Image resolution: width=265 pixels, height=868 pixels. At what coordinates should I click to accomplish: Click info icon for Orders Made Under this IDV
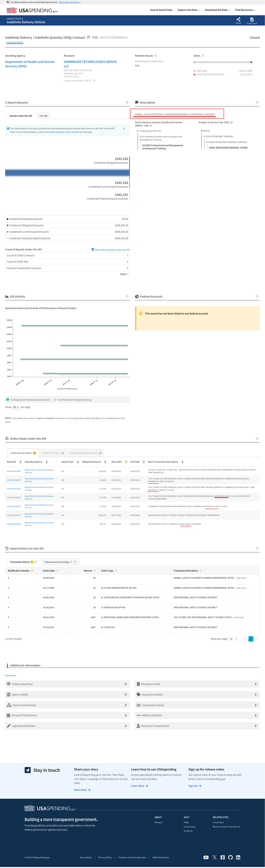point(257,438)
